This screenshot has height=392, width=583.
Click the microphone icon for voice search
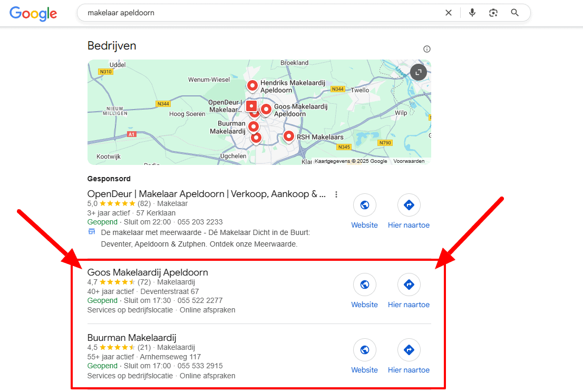pyautogui.click(x=472, y=12)
